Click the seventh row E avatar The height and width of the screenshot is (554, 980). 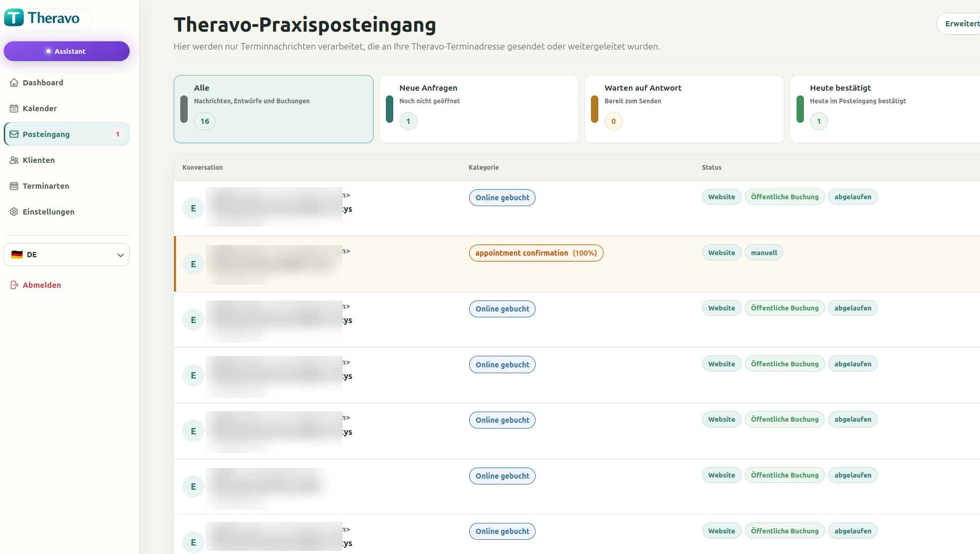[193, 542]
